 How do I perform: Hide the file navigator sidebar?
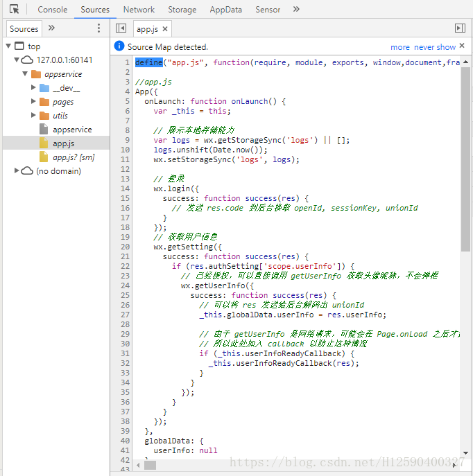click(x=121, y=28)
